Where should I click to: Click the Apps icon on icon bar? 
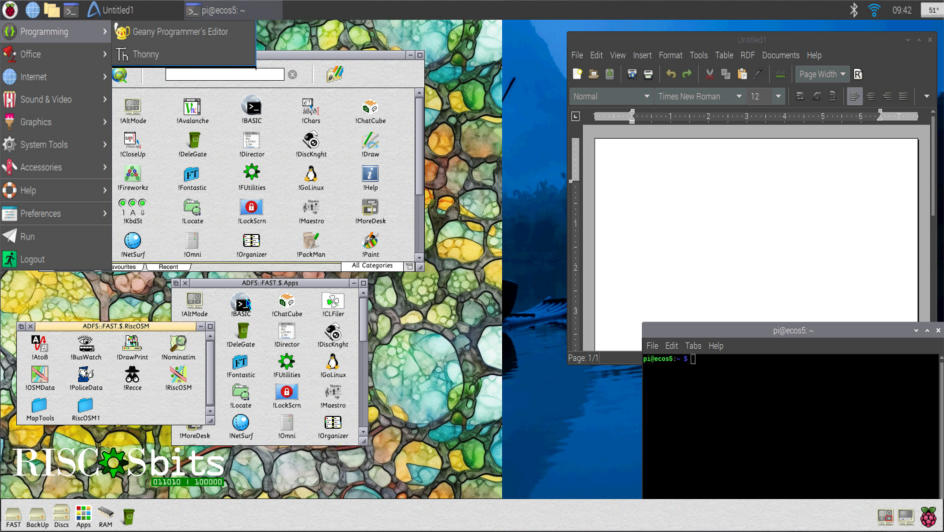[83, 516]
